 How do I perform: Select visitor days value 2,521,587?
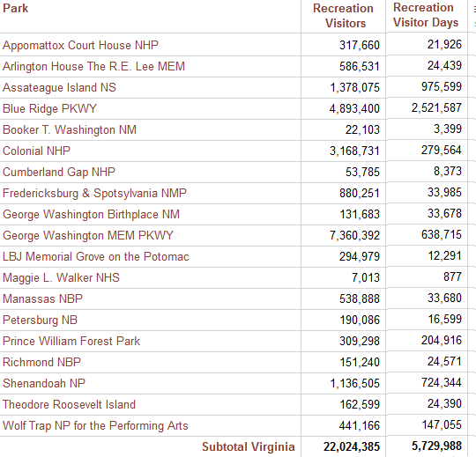[x=436, y=108]
